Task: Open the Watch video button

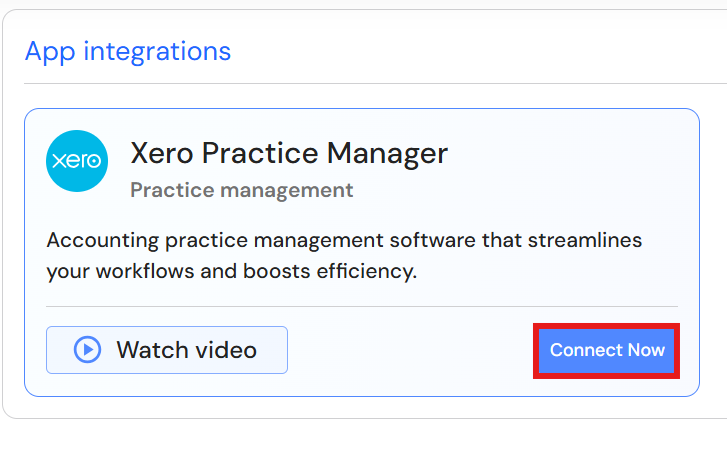Action: [x=167, y=350]
